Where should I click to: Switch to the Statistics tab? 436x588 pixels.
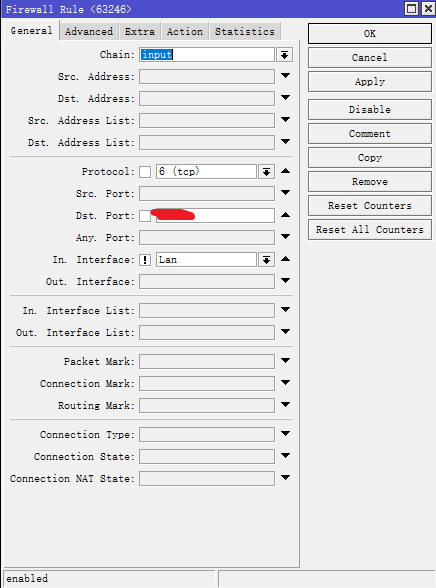(x=245, y=32)
